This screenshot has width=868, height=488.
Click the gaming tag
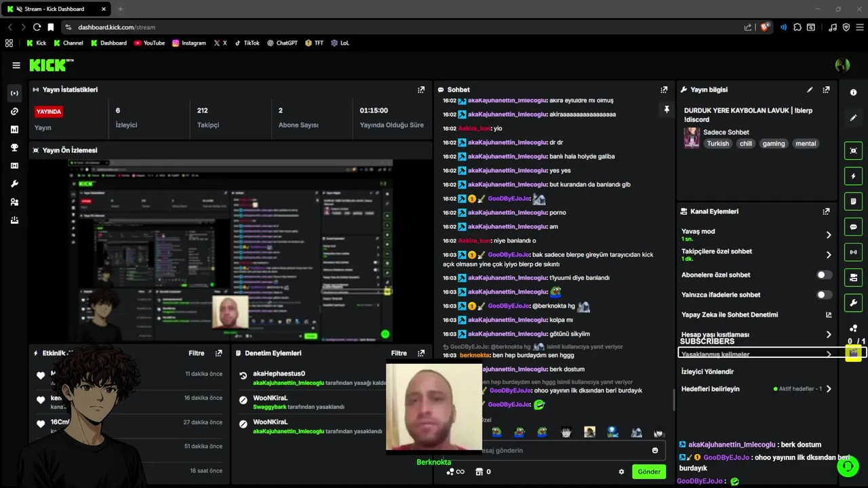773,144
